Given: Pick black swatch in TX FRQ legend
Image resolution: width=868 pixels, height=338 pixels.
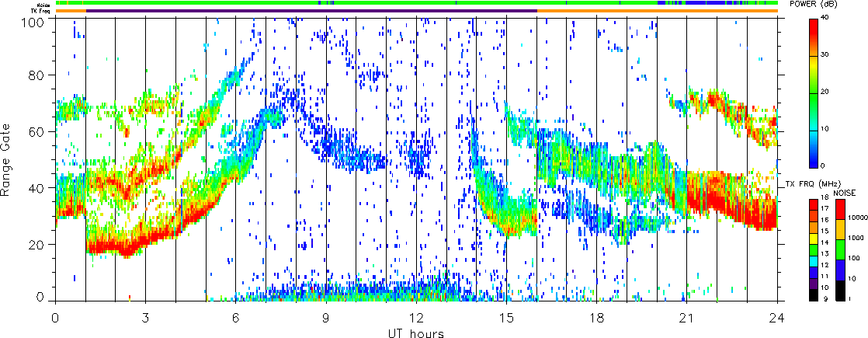Looking at the screenshot, I should coord(813,295).
